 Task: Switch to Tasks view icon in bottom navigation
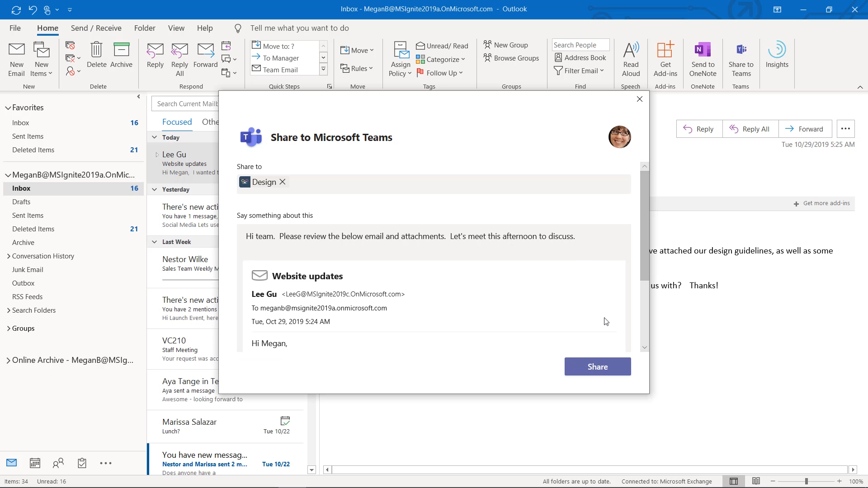coord(82,463)
